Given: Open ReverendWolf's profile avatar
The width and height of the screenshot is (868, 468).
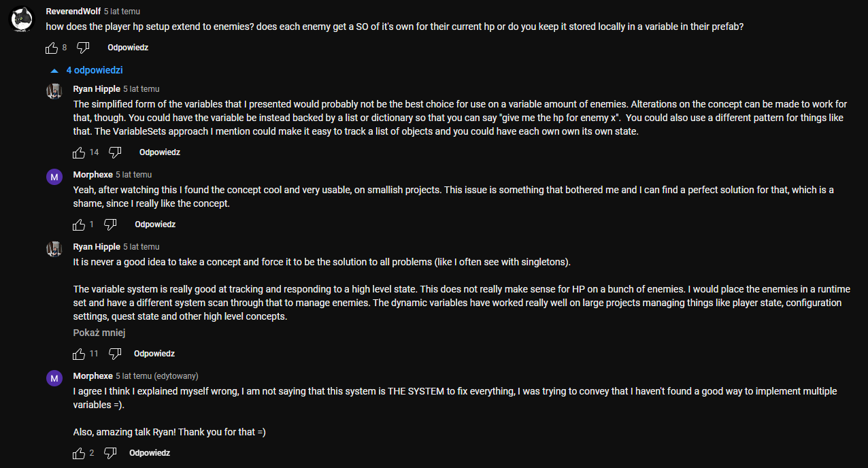Looking at the screenshot, I should point(22,19).
